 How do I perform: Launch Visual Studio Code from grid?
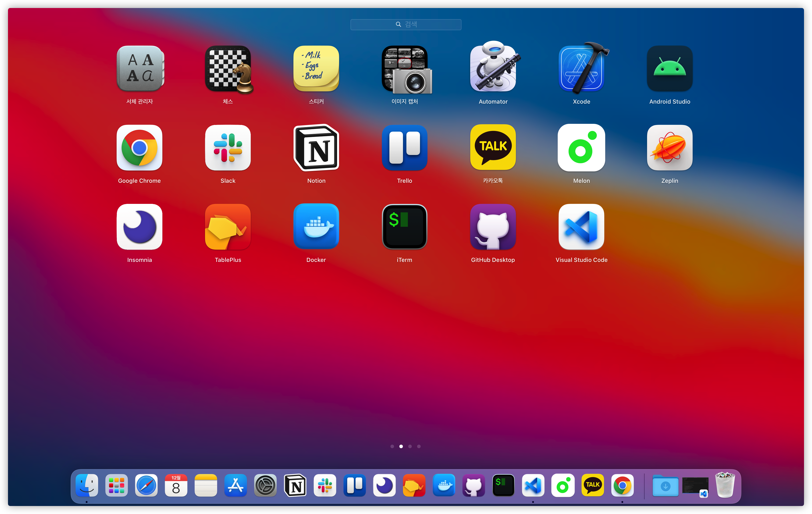581,227
